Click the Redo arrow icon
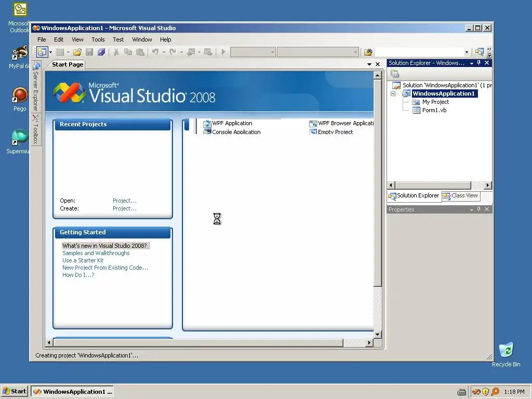This screenshot has height=399, width=532. click(172, 52)
